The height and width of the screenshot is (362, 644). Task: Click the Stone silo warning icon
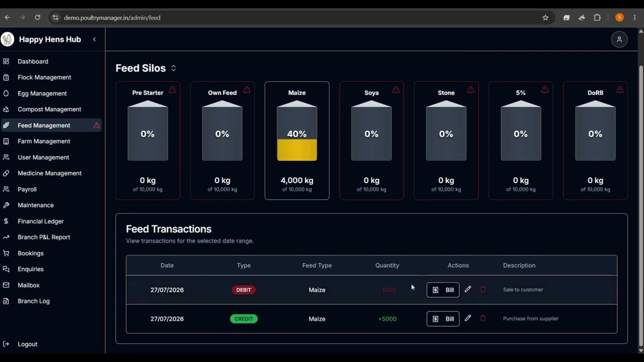click(470, 89)
